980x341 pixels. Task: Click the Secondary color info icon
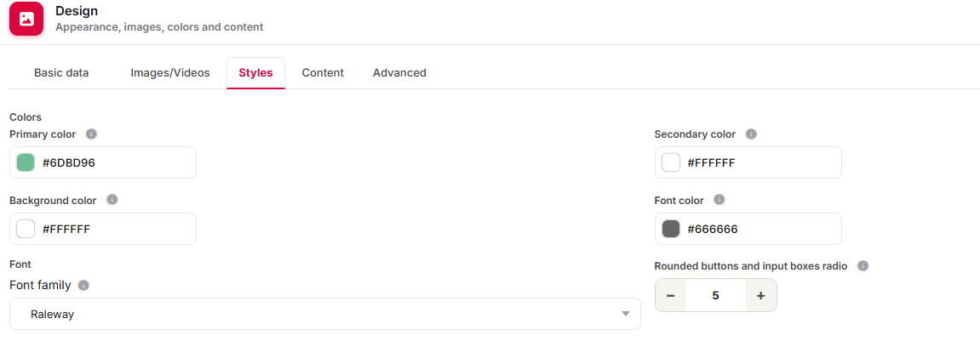click(751, 134)
